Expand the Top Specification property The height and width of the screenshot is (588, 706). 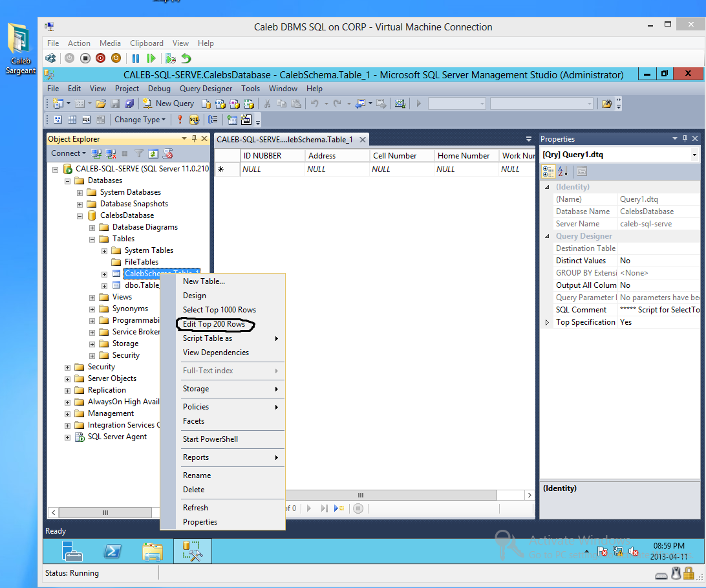(547, 322)
